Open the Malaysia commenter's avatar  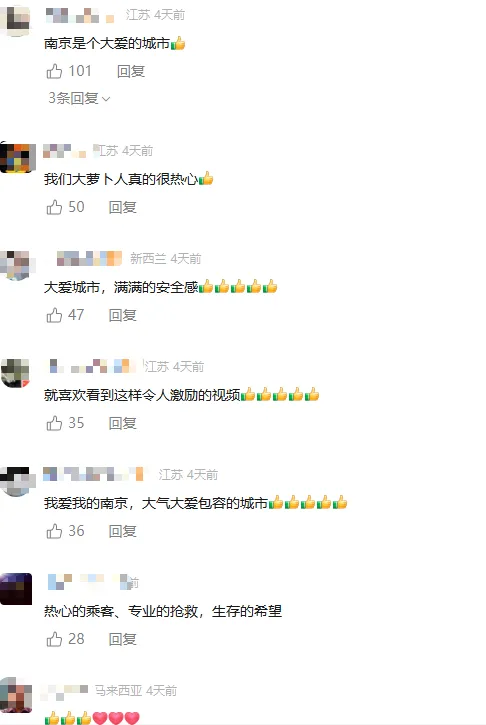(16, 695)
